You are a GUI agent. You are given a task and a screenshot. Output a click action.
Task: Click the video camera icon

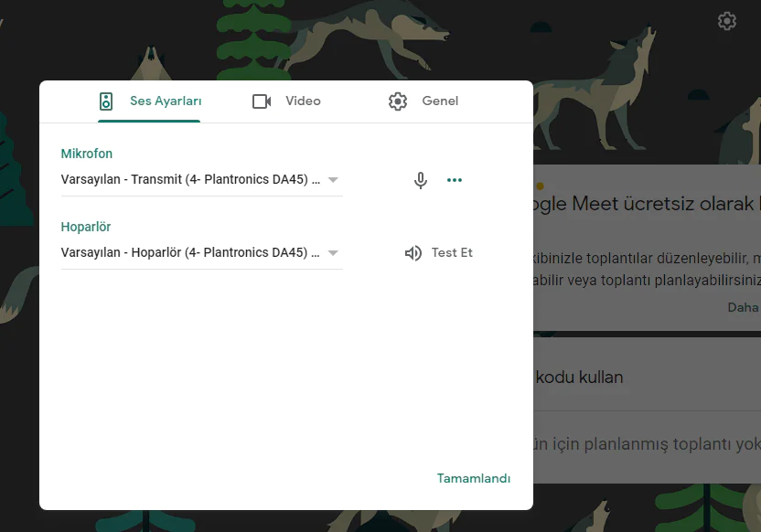tap(262, 101)
